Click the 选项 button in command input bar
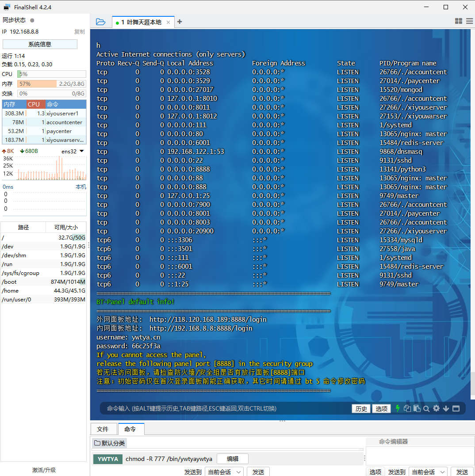This screenshot has height=476, width=475. (381, 409)
